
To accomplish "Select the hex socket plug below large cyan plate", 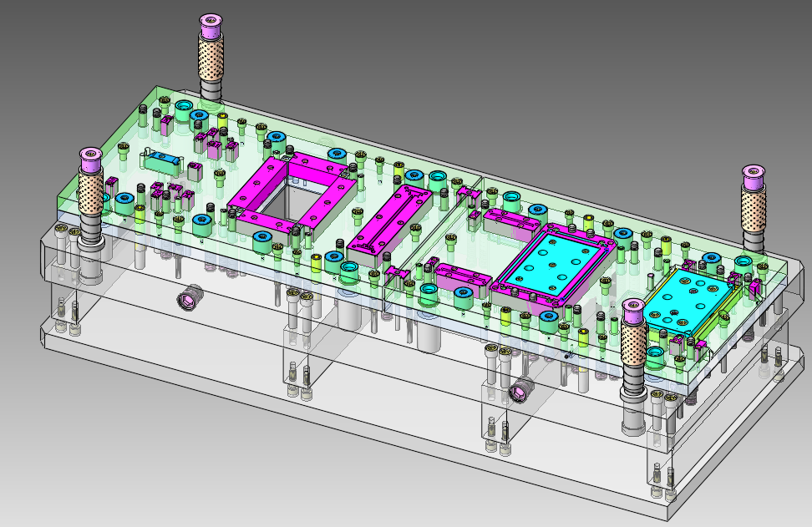I will tap(521, 389).
